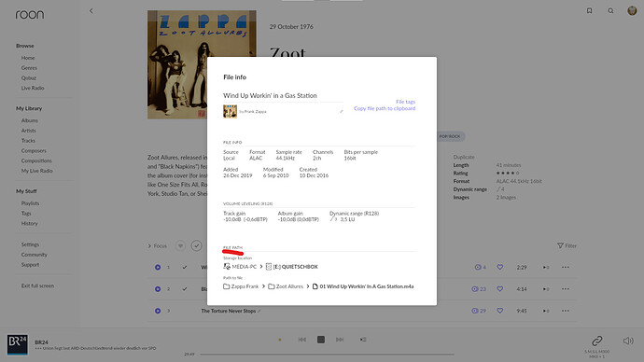
Task: Open the volume speaker icon
Action: tap(628, 341)
